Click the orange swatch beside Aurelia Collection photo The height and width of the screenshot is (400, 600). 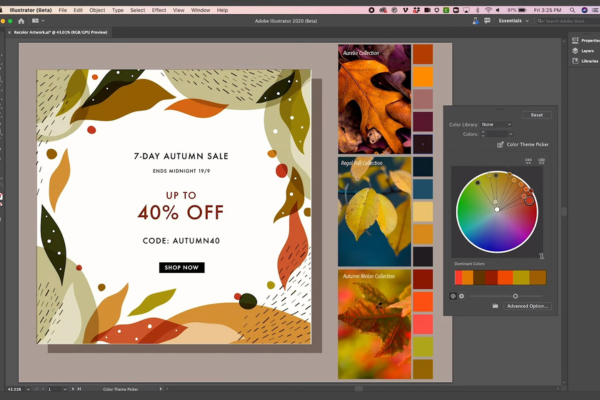click(423, 77)
